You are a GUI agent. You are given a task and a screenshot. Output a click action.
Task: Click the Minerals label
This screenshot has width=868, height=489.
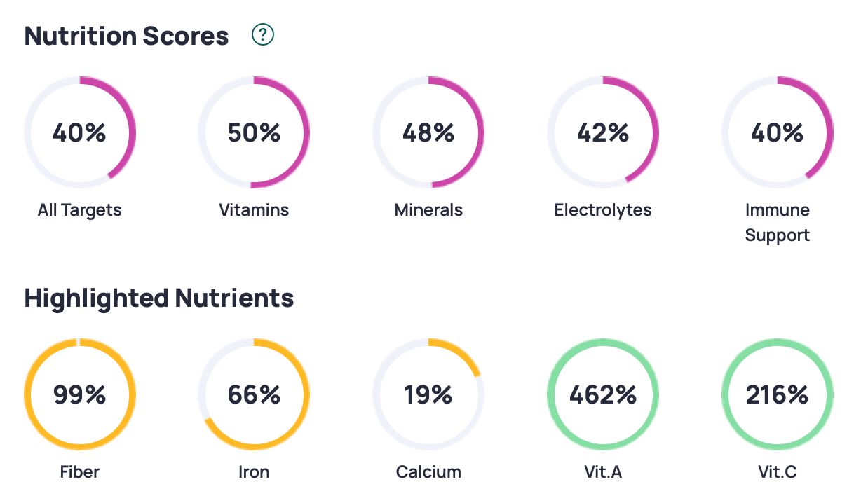(428, 210)
